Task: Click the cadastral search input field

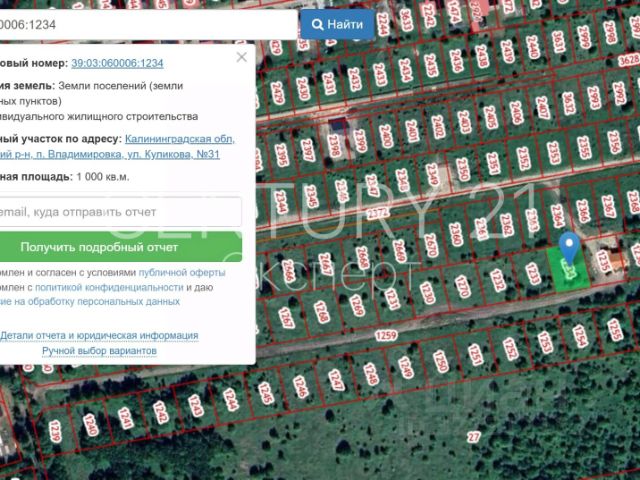Action: (149, 25)
